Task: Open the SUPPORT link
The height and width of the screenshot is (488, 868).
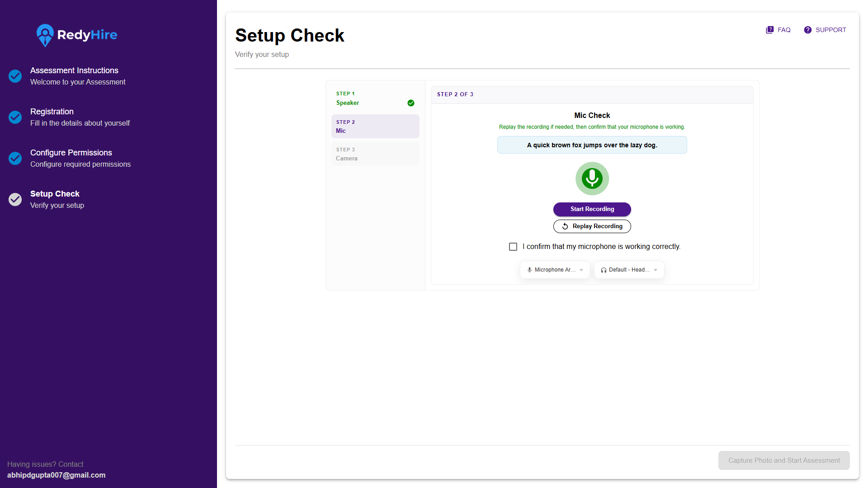Action: pos(825,30)
